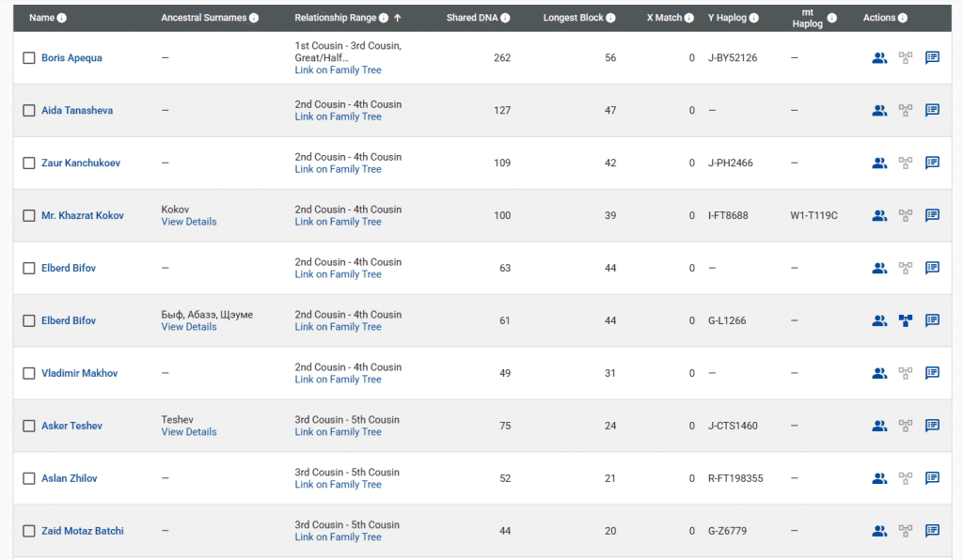Select the checkbox next to Vladimir Makhov
The image size is (963, 560).
point(29,374)
